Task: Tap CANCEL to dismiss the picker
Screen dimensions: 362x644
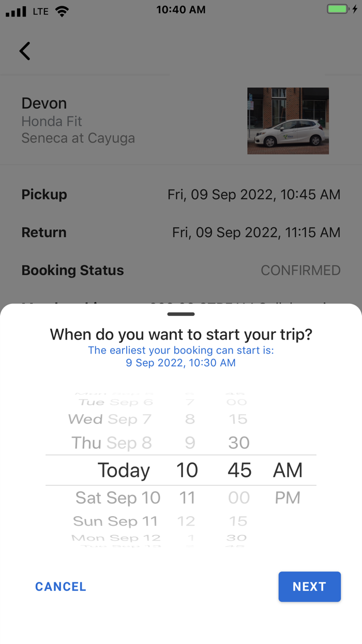Action: coord(60,587)
